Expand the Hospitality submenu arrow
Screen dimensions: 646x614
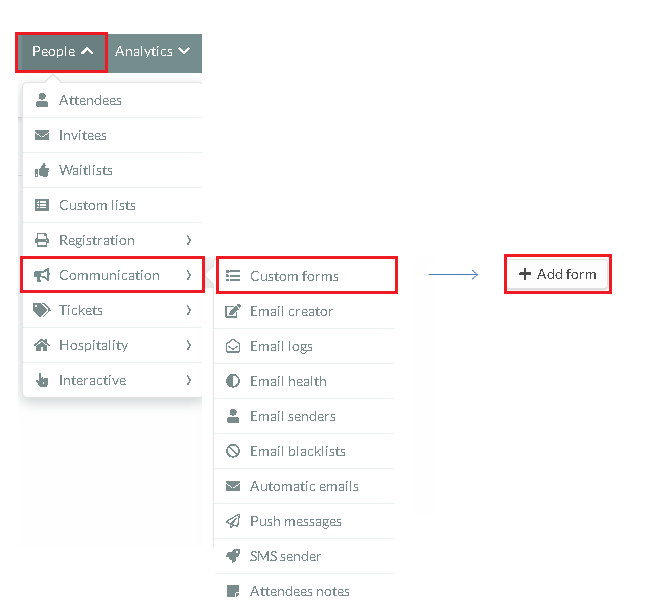[189, 345]
